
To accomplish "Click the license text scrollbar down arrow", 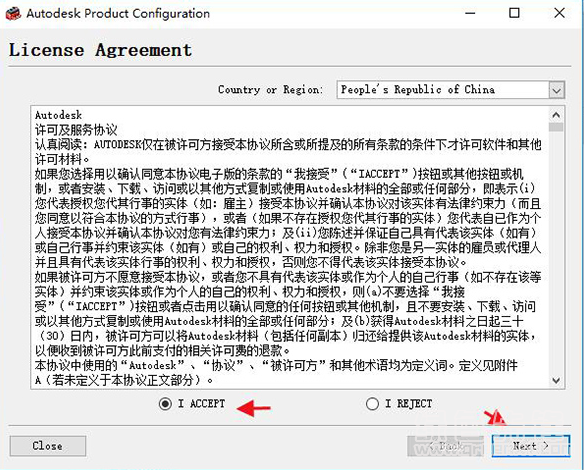I will point(556,380).
